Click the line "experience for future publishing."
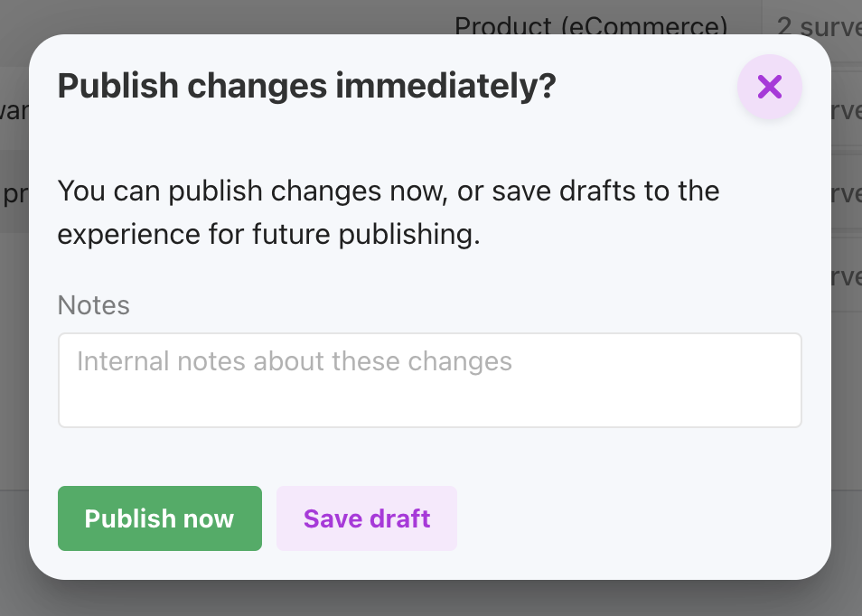The width and height of the screenshot is (862, 616). point(269,235)
